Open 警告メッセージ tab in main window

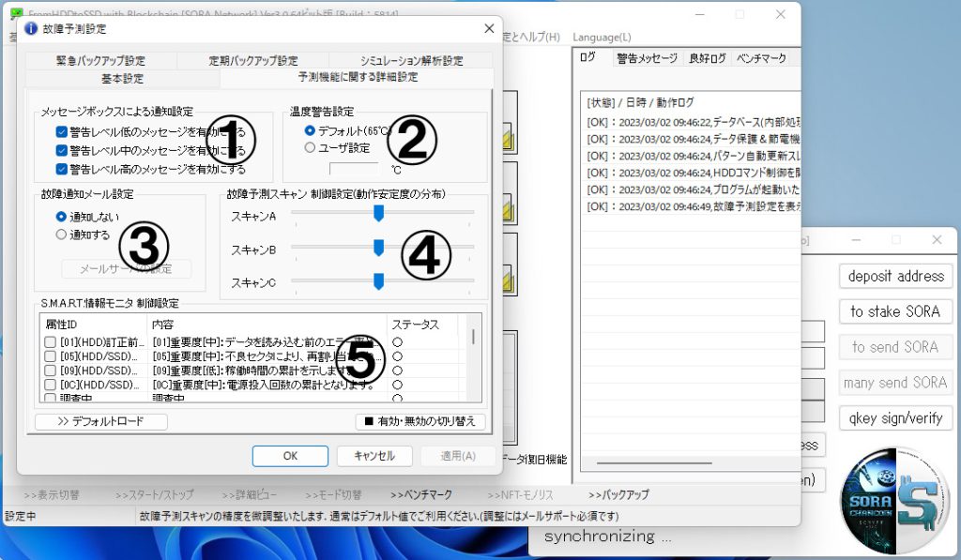648,58
